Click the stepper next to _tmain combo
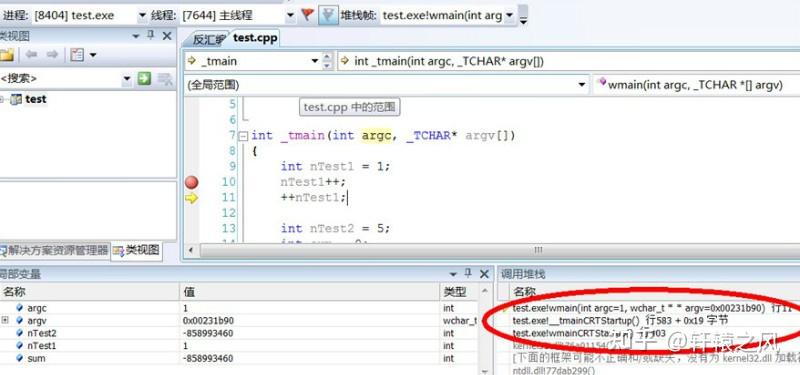The image size is (800, 375). (x=328, y=61)
